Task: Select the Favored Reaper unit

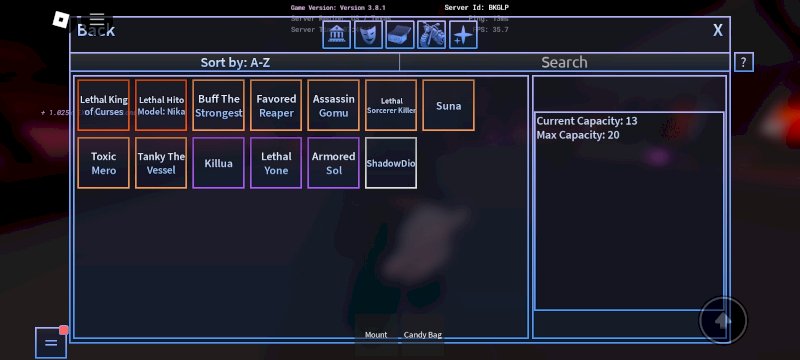Action: coord(276,105)
